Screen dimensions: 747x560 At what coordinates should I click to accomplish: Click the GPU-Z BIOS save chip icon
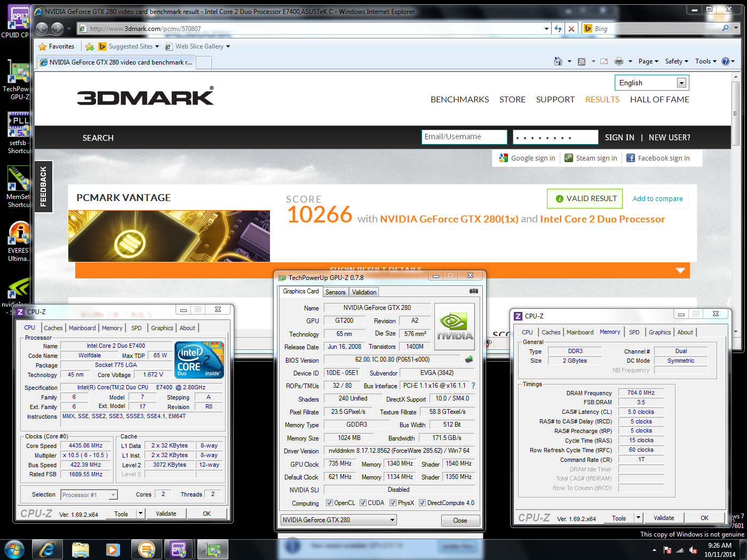469,359
